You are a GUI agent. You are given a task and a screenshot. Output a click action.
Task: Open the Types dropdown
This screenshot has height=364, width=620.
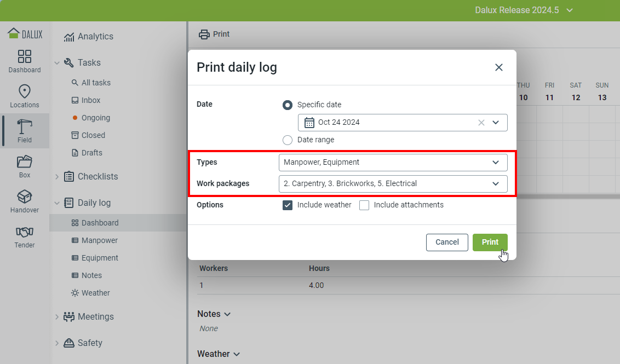(393, 163)
